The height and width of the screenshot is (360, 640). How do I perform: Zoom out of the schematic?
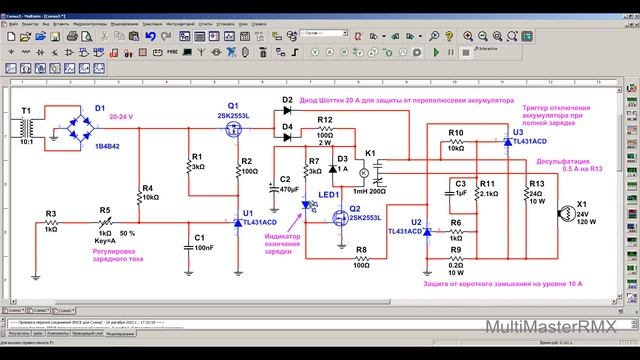[x=483, y=36]
